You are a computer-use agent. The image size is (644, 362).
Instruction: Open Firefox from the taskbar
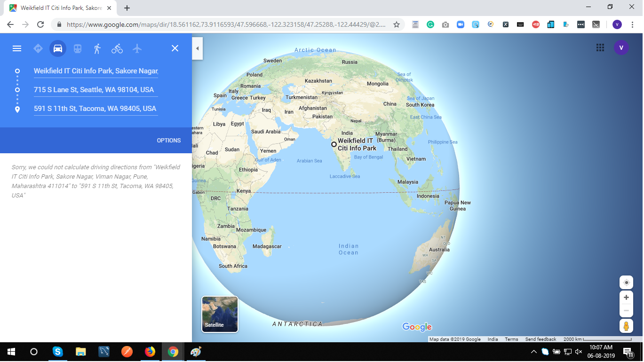click(150, 352)
